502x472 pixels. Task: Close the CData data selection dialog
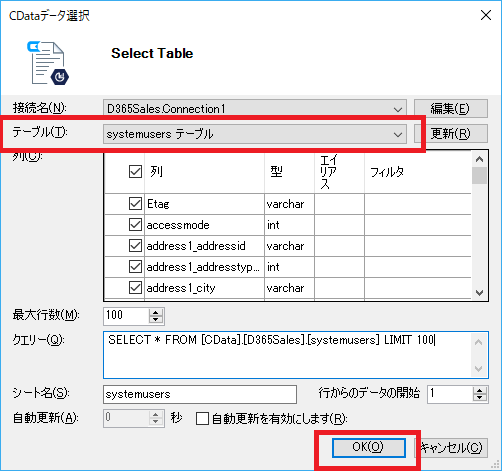click(x=486, y=15)
